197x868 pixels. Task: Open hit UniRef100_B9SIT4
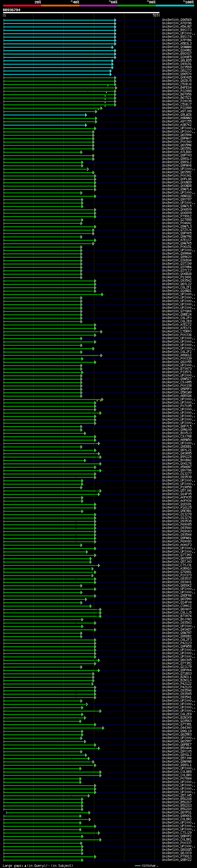(x=177, y=37)
